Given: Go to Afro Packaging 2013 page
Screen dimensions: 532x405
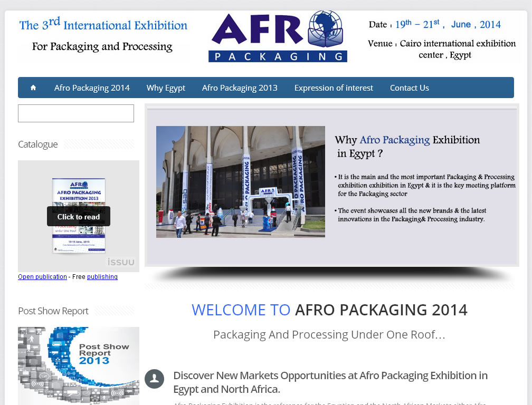Looking at the screenshot, I should pyautogui.click(x=240, y=88).
